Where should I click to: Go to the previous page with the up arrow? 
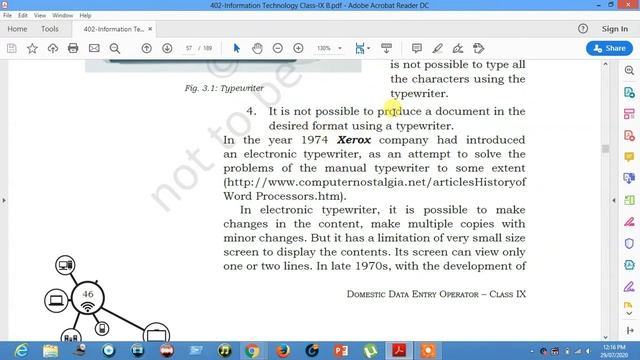(x=147, y=48)
